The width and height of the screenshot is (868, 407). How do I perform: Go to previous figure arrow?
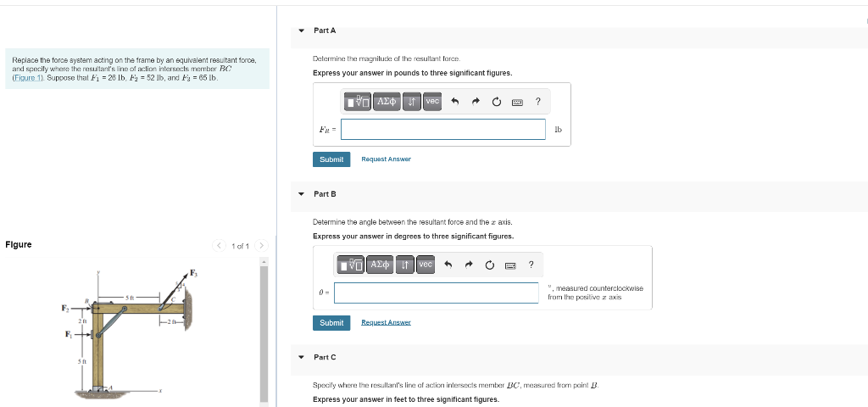click(220, 245)
